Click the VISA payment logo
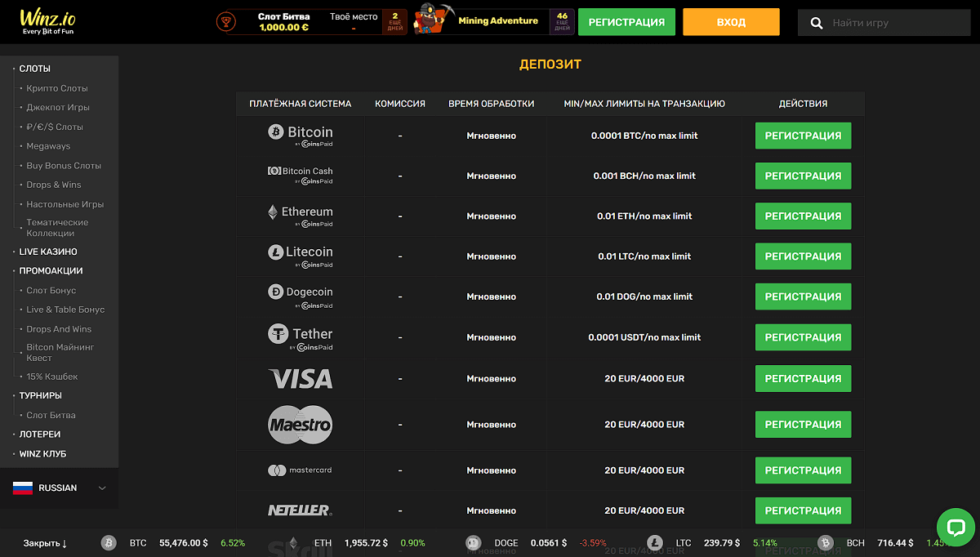This screenshot has width=980, height=557. [x=301, y=379]
